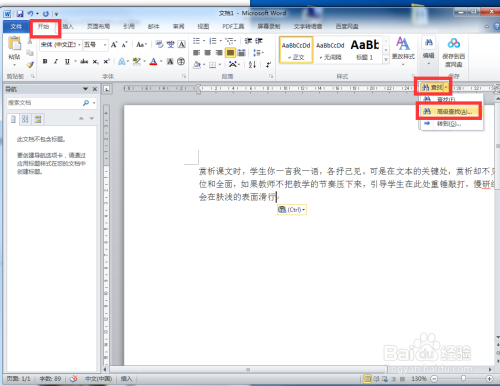Close the 导航 (Navigation) pane

(95, 89)
